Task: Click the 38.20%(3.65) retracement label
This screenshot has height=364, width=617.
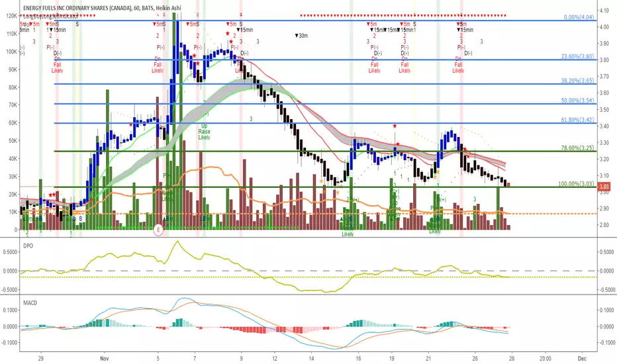Action: (577, 81)
